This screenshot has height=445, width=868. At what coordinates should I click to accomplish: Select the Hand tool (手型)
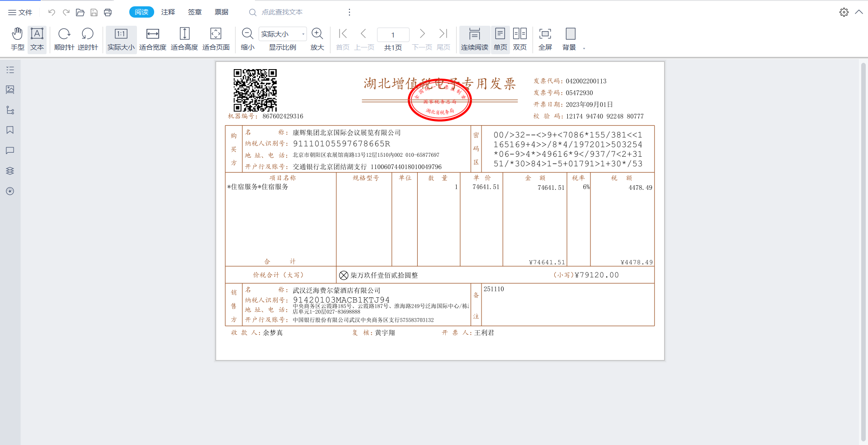point(17,39)
